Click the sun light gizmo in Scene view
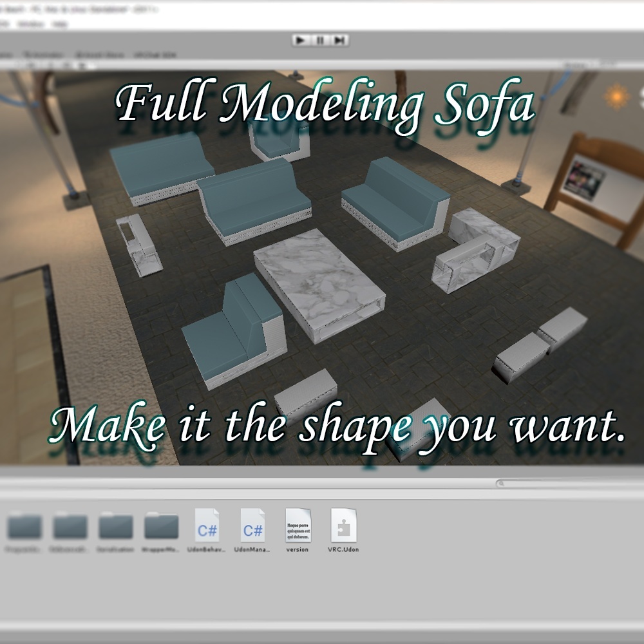This screenshot has height=644, width=644. [616, 96]
